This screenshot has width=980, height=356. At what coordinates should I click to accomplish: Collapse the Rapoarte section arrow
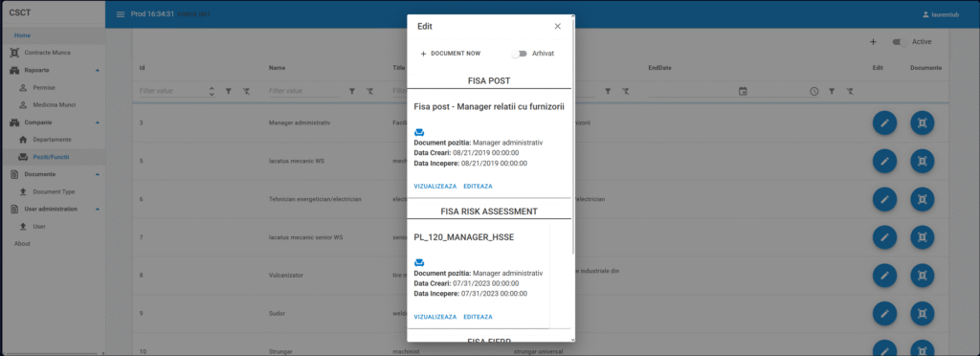(97, 70)
